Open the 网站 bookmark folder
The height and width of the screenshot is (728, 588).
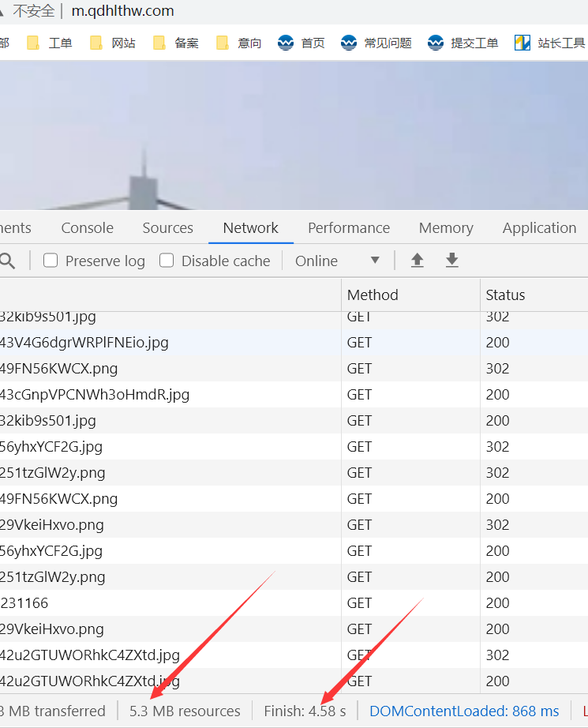coord(113,43)
